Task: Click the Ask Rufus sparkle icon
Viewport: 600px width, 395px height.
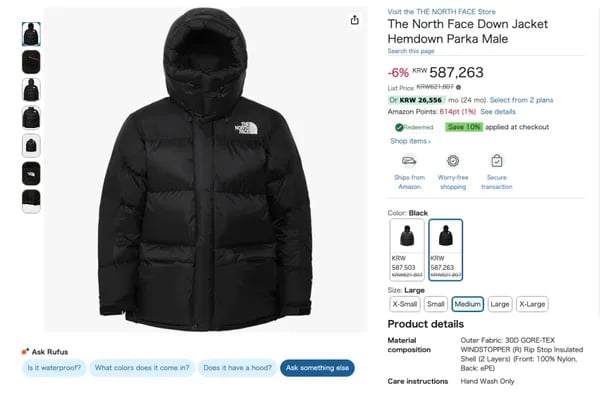Action: coord(25,351)
